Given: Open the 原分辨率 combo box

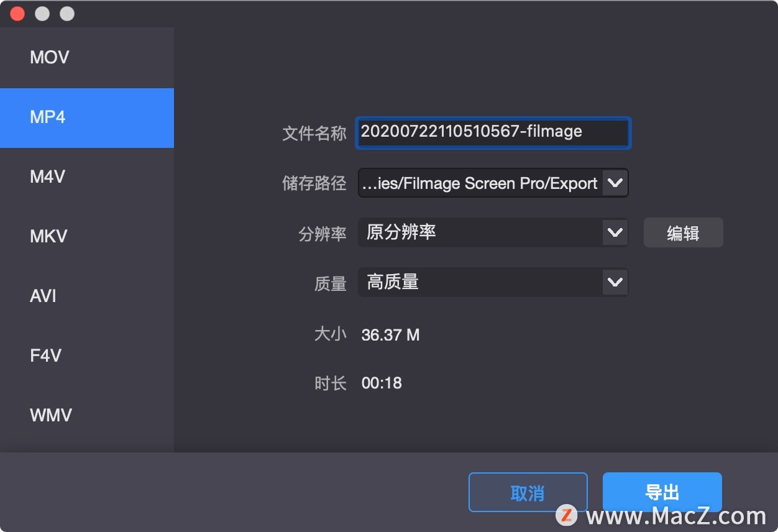Looking at the screenshot, I should click(493, 232).
